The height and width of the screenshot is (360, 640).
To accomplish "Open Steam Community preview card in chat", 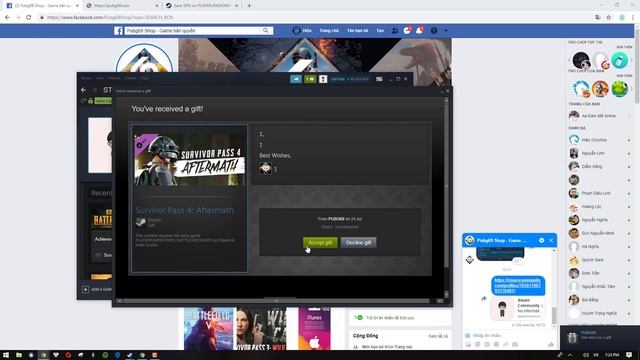I will tap(518, 309).
